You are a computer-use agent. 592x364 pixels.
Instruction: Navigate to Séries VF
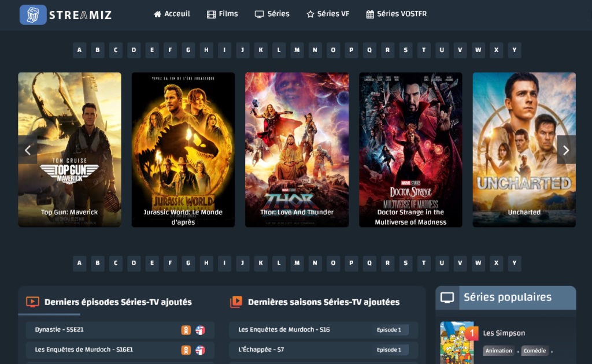pyautogui.click(x=328, y=14)
